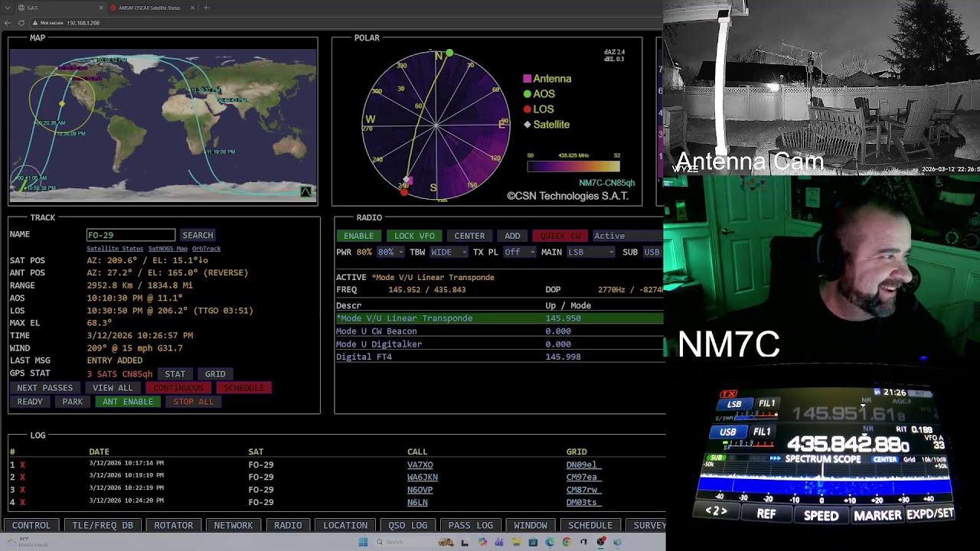Click the satellite name field FO-29
980x551 pixels.
131,235
